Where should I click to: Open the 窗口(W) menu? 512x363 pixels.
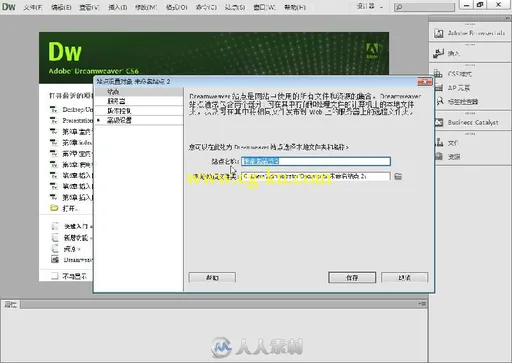(264, 7)
